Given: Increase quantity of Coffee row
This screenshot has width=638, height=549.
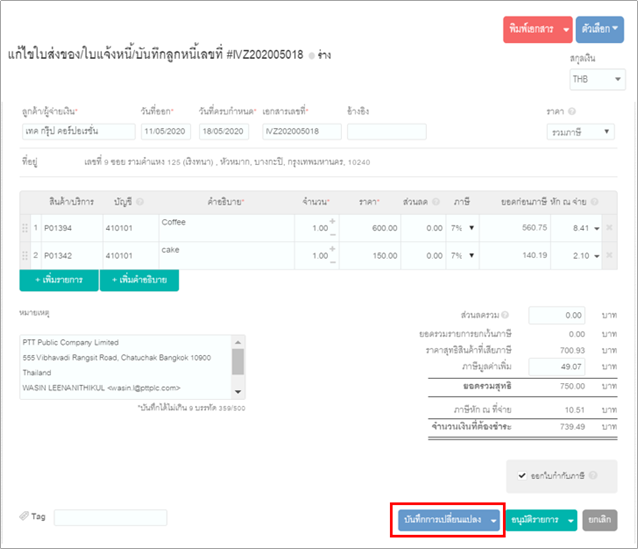Looking at the screenshot, I should coord(332,221).
